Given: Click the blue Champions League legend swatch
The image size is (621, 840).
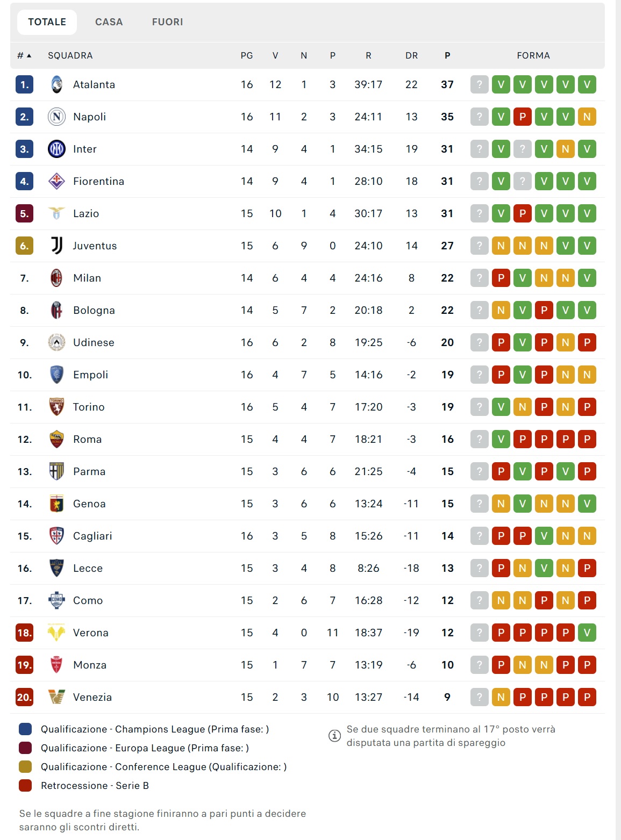Looking at the screenshot, I should pos(25,729).
